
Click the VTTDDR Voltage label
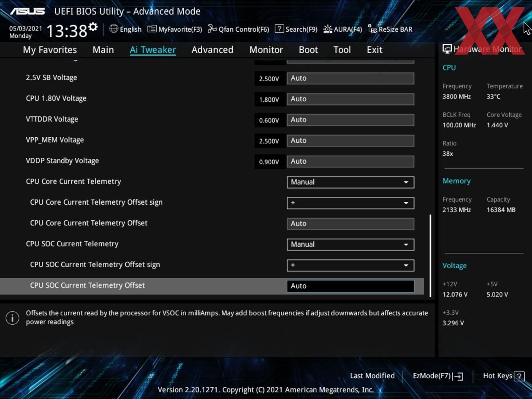click(52, 119)
